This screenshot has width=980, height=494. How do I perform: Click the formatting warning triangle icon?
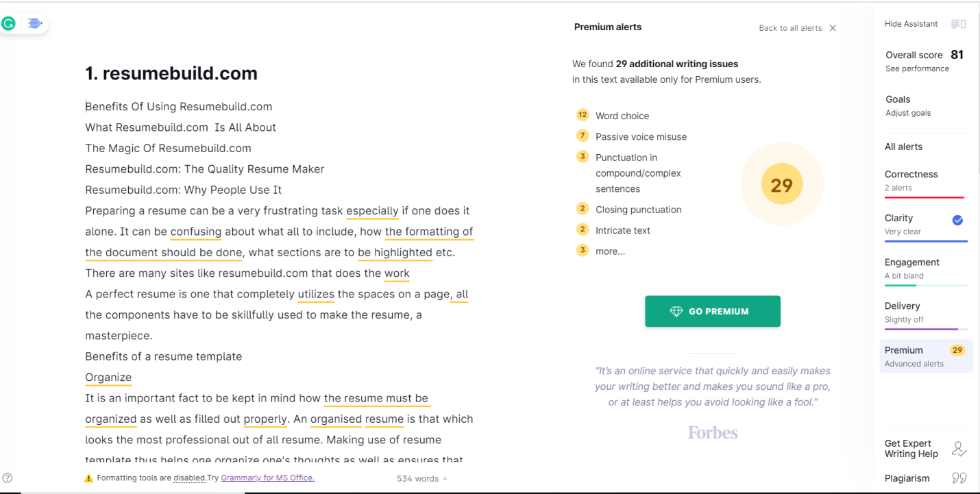[88, 478]
